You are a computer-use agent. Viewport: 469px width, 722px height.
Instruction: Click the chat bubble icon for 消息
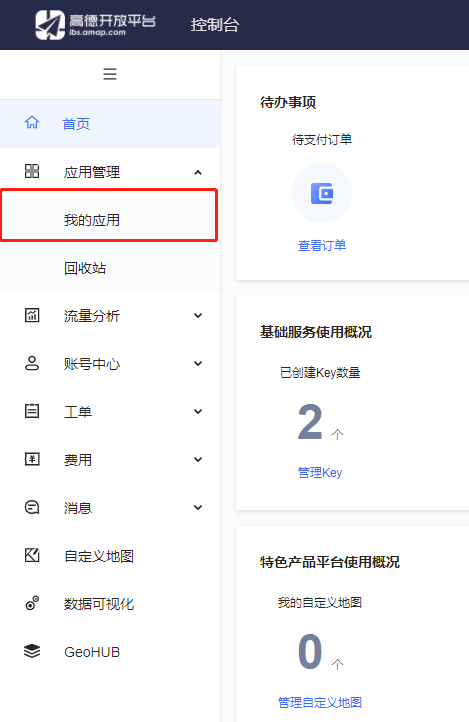(32, 507)
